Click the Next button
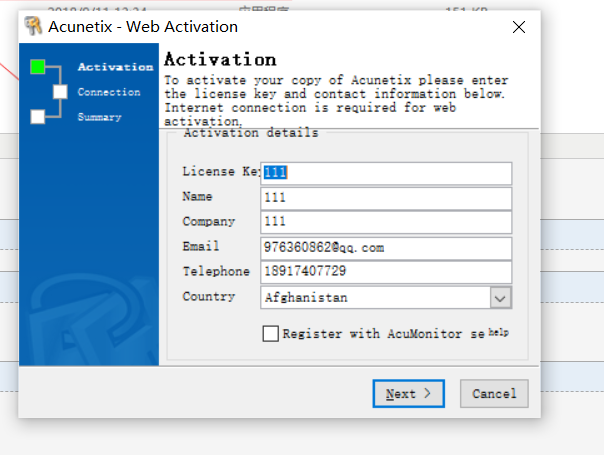 [408, 393]
